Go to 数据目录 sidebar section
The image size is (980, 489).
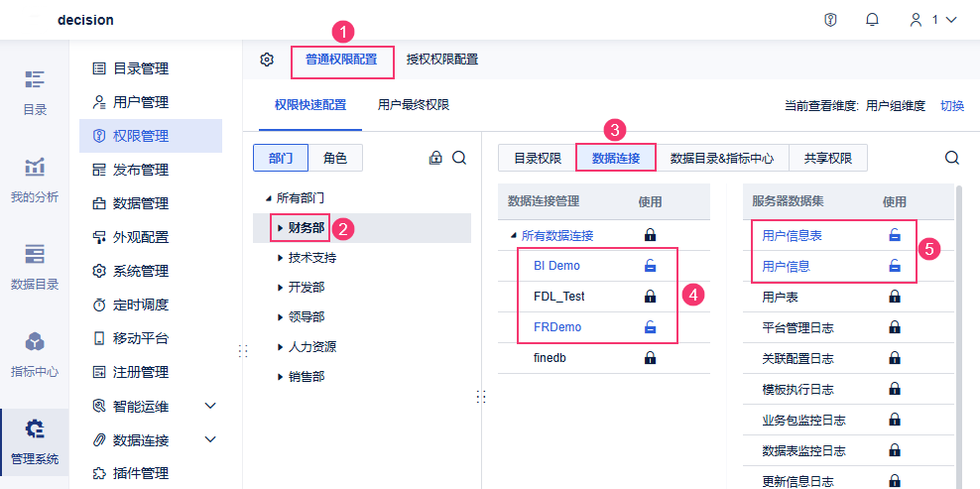35,267
